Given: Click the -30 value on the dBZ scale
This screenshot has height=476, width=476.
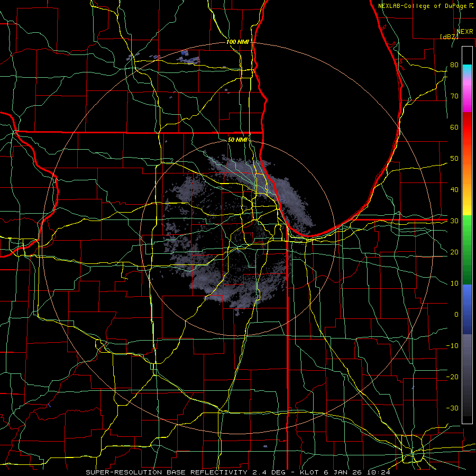Looking at the screenshot, I should click(452, 408).
